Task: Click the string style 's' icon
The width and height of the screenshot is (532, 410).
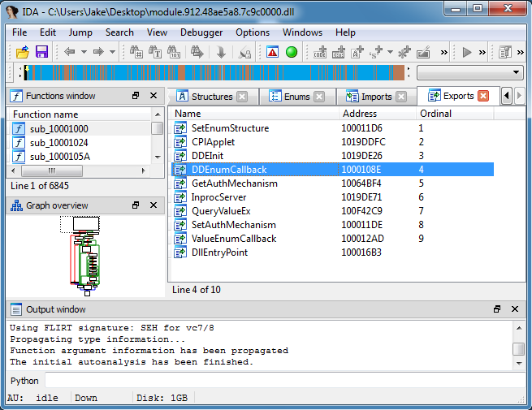Action: tap(376, 52)
